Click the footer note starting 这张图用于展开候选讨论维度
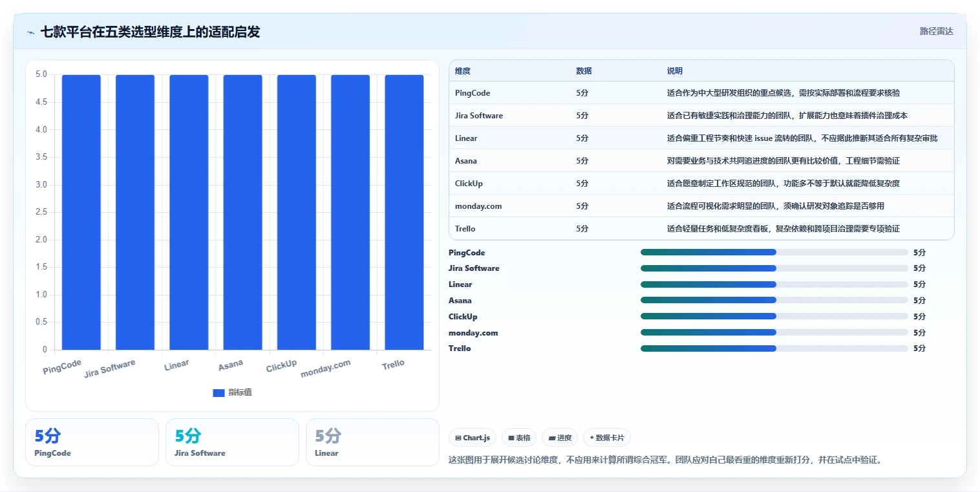The width and height of the screenshot is (980, 492). (x=665, y=460)
